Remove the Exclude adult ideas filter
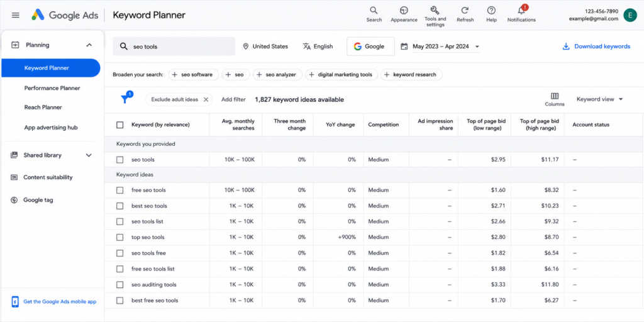644x322 pixels. (x=206, y=99)
